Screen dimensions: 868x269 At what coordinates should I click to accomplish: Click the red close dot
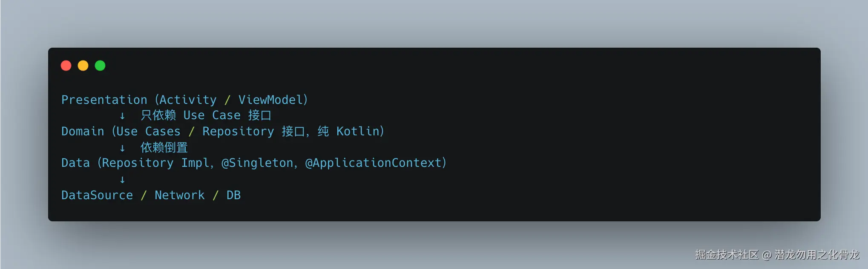66,66
